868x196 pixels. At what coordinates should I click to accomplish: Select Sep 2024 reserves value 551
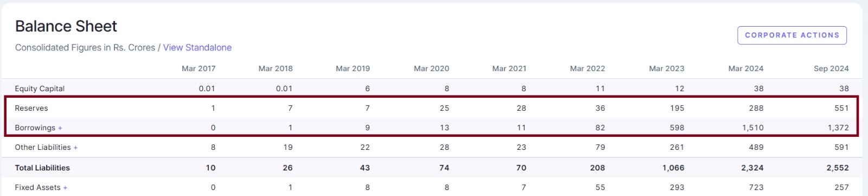(x=841, y=108)
